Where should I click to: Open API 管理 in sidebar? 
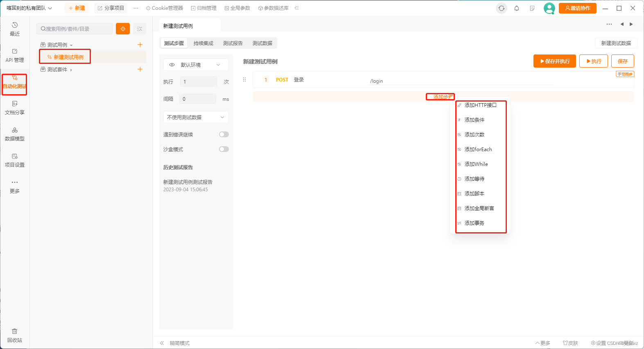point(15,55)
